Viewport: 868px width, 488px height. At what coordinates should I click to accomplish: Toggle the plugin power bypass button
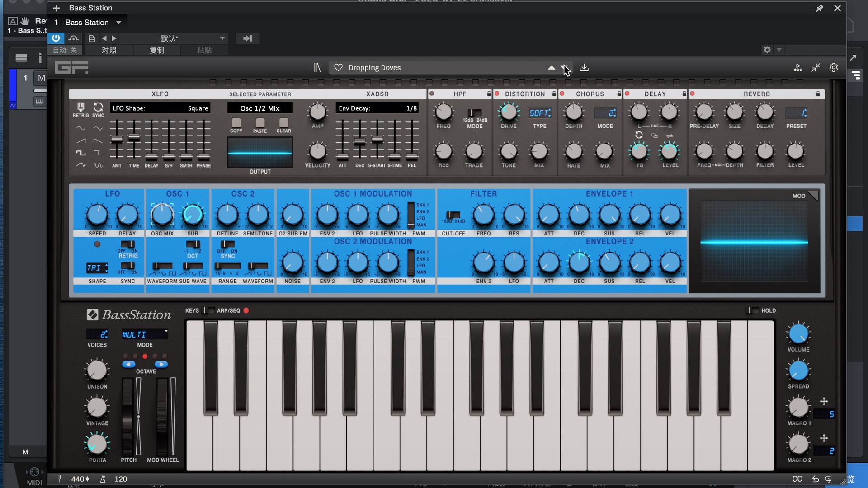(56, 38)
